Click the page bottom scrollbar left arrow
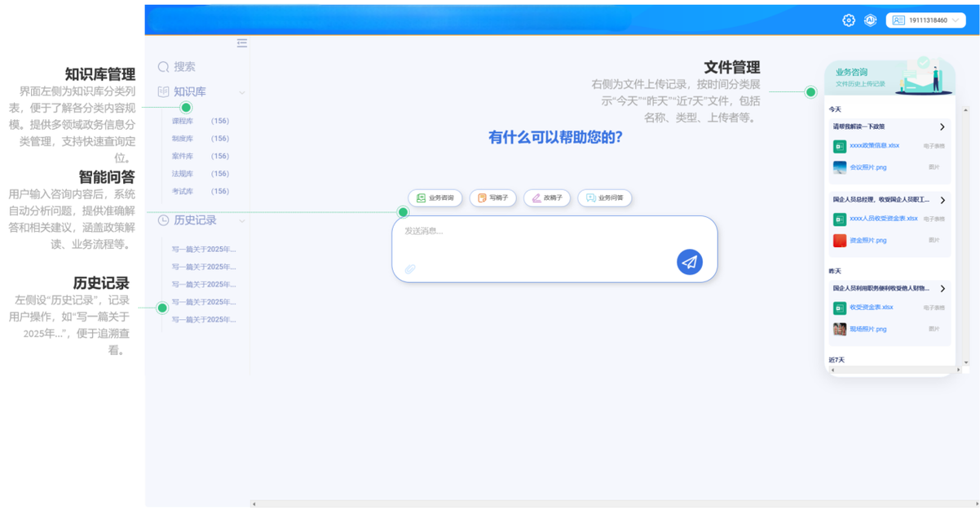 point(254,504)
